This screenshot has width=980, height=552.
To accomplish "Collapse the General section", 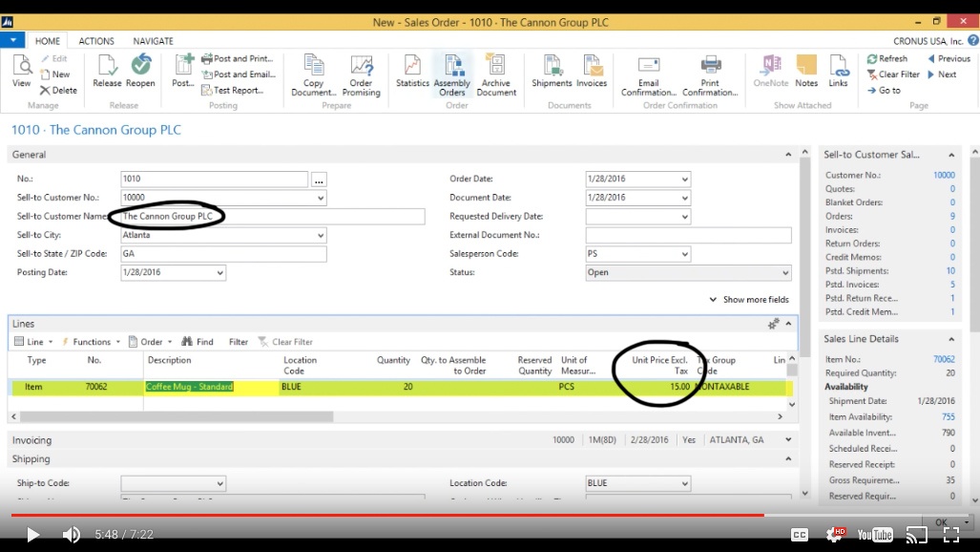I will point(788,155).
